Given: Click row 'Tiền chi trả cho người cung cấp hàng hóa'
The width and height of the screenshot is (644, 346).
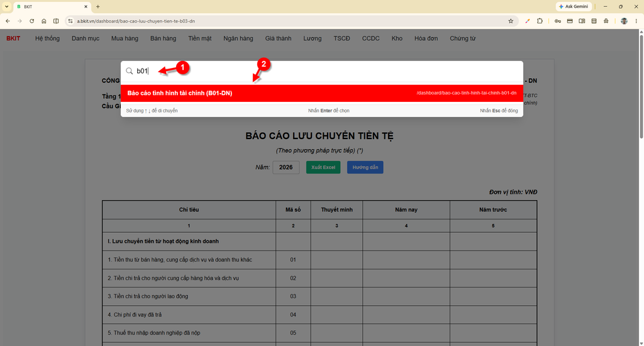Looking at the screenshot, I should point(319,278).
